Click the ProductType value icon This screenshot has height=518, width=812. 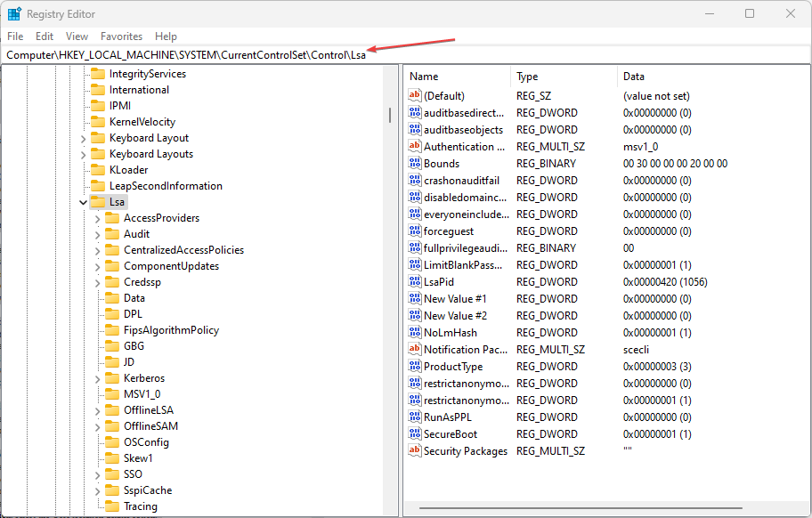click(414, 366)
